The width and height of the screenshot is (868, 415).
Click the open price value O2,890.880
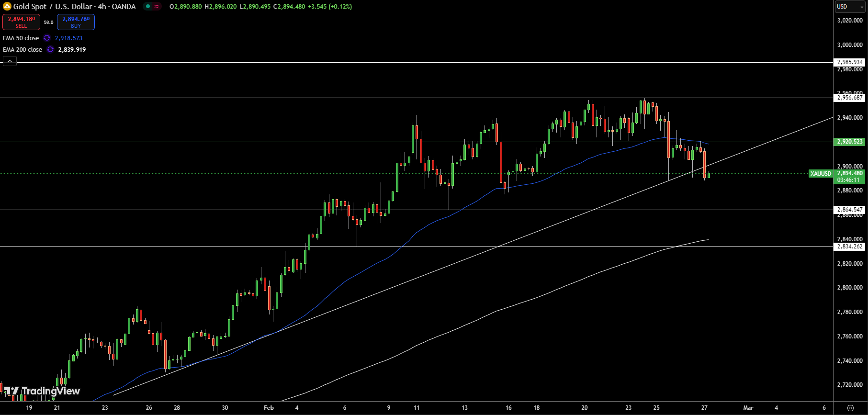(186, 7)
